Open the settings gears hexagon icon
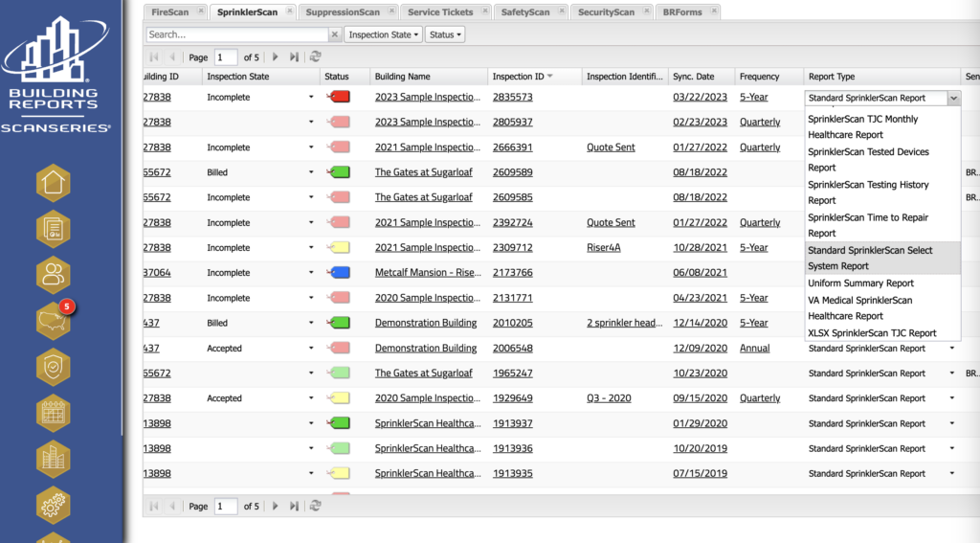The image size is (980, 543). pos(54,506)
